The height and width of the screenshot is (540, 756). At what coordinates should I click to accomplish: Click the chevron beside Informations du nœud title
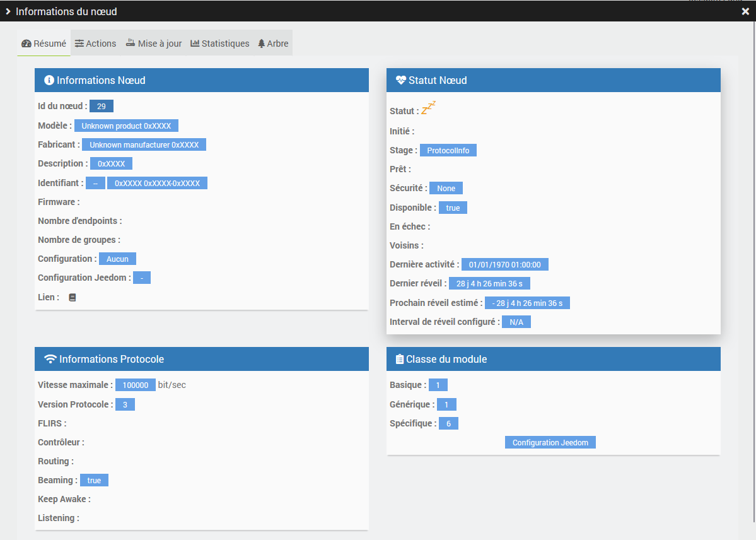click(x=8, y=11)
